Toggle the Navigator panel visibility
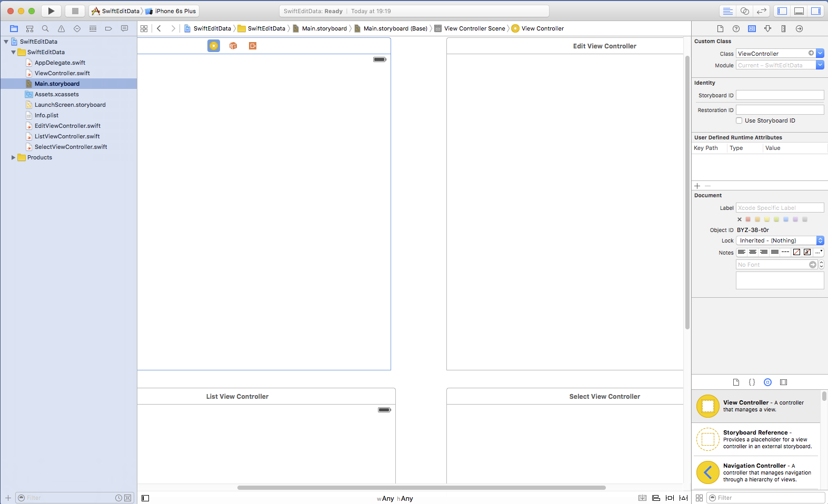828x504 pixels. 782,11
